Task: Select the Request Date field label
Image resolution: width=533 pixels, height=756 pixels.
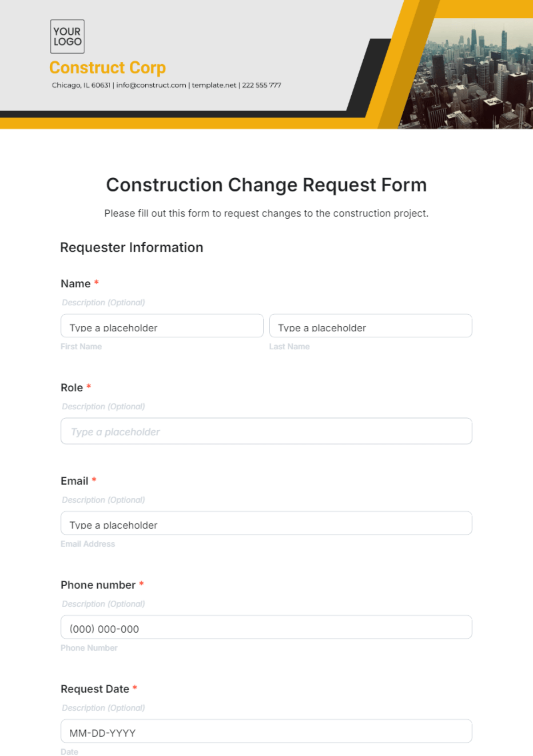Action: point(95,689)
